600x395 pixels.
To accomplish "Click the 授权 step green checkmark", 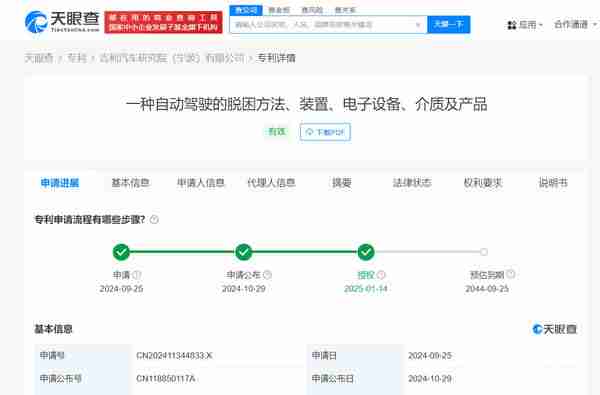I will 366,252.
